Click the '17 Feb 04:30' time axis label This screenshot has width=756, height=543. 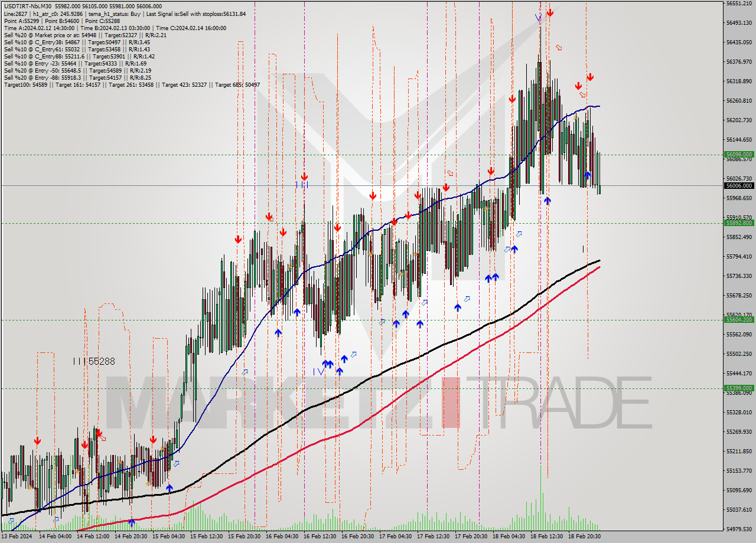(395, 537)
